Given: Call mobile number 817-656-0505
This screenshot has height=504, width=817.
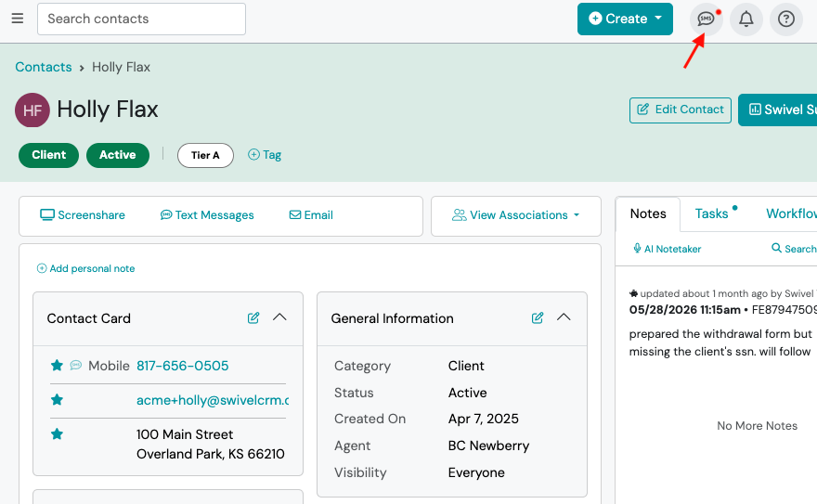Looking at the screenshot, I should pyautogui.click(x=182, y=366).
